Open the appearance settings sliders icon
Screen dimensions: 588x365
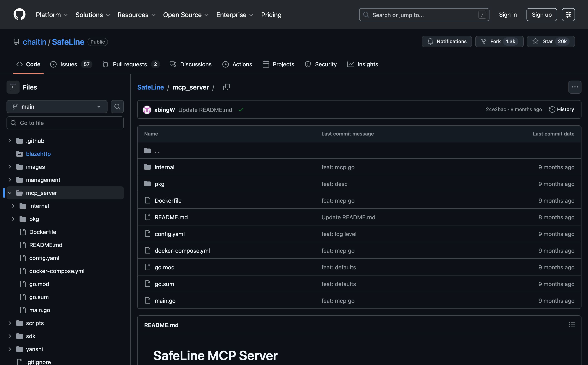pos(568,15)
